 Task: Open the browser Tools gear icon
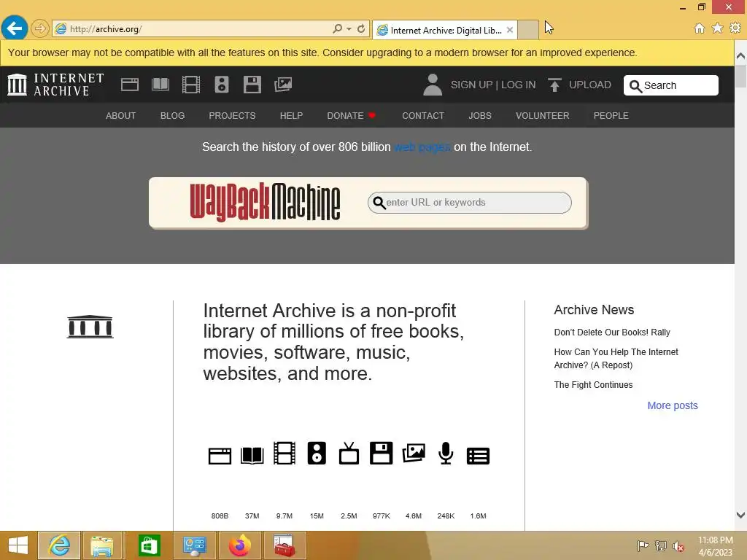[x=735, y=28]
